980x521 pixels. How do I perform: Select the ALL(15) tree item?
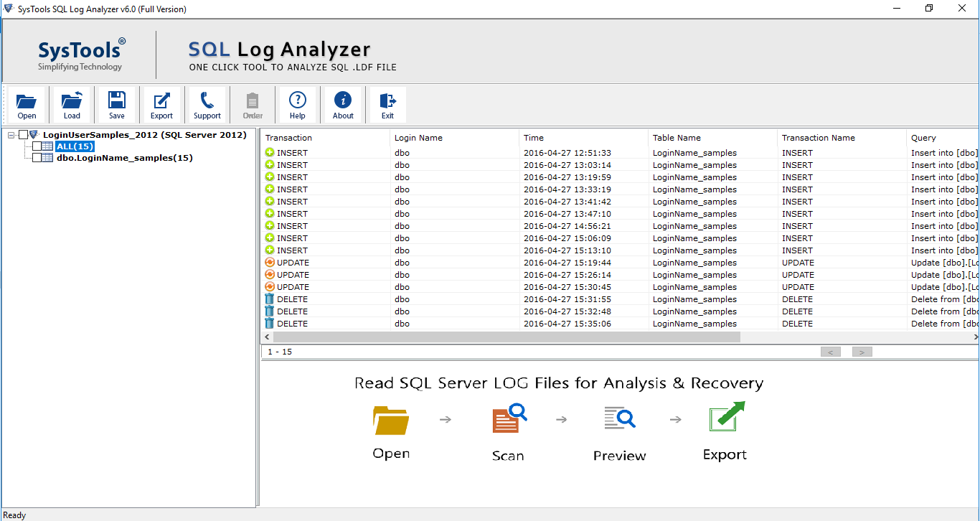click(x=75, y=146)
